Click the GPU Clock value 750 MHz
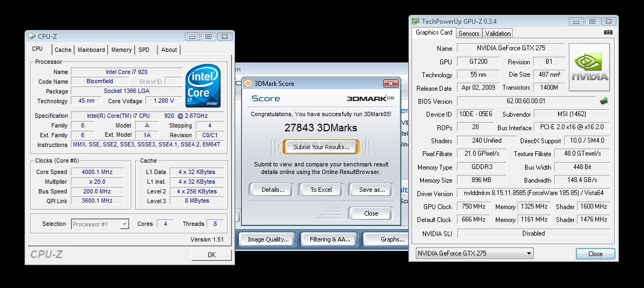 [x=474, y=206]
